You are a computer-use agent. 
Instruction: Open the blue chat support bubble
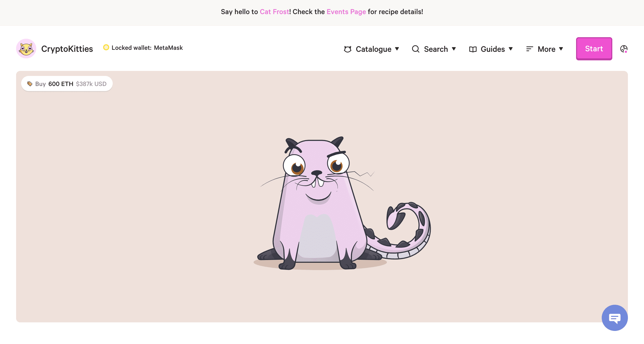tap(615, 318)
